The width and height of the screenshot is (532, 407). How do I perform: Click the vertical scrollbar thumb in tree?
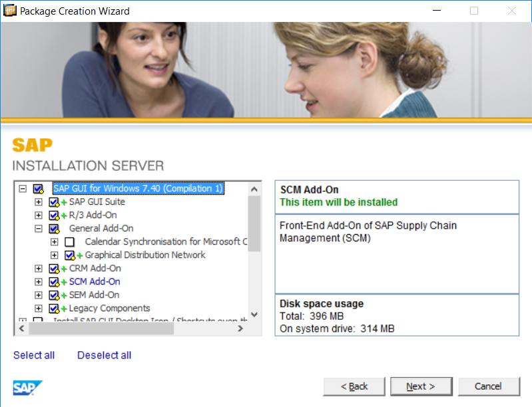click(x=254, y=223)
